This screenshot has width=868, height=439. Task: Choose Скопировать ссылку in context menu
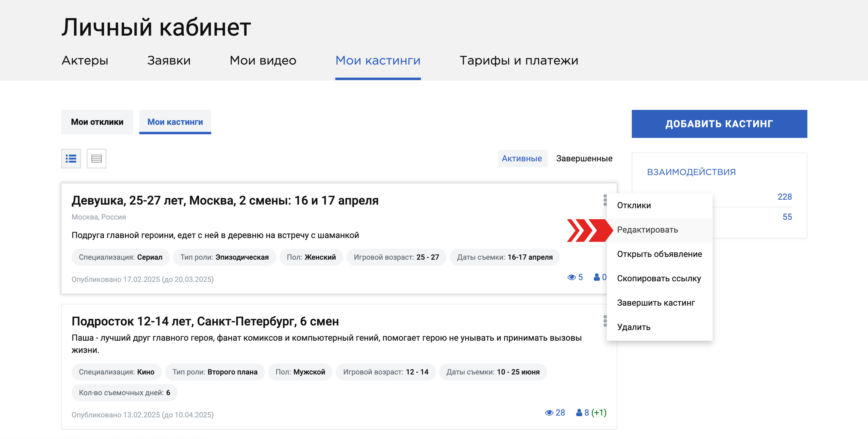(x=660, y=279)
